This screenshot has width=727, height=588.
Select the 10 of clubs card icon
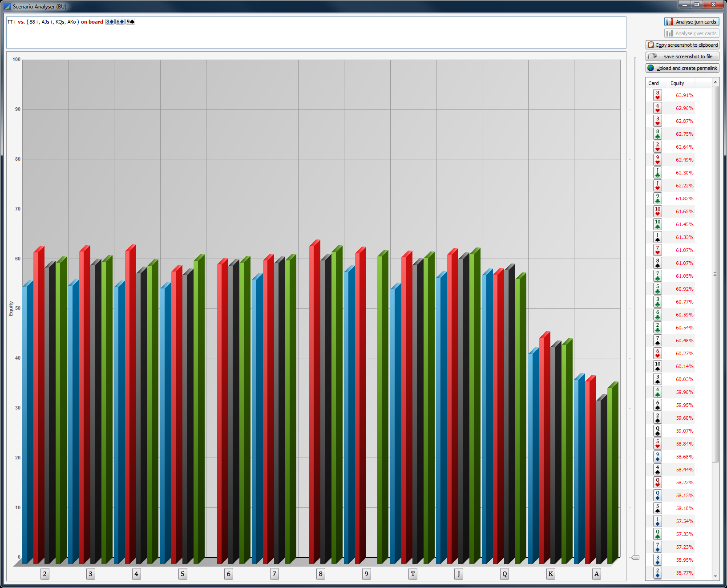tap(657, 224)
